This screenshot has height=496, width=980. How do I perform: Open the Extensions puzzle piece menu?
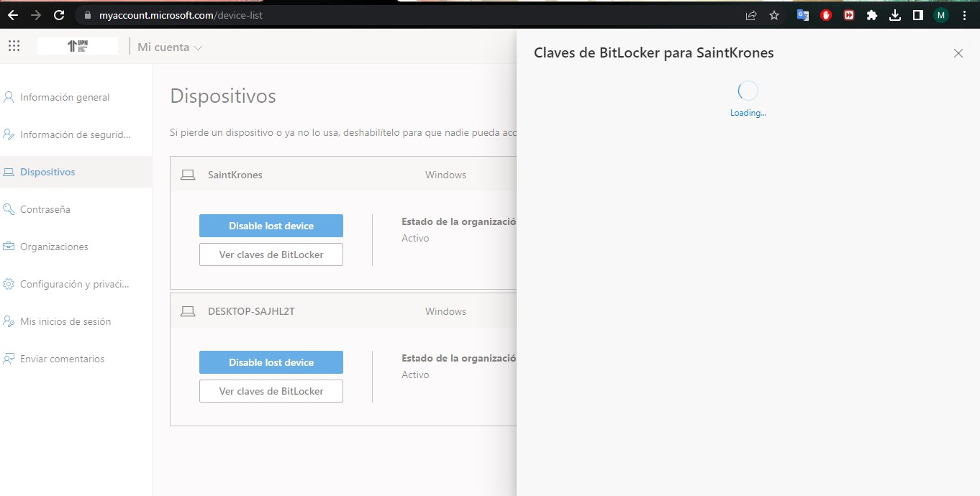pyautogui.click(x=872, y=14)
